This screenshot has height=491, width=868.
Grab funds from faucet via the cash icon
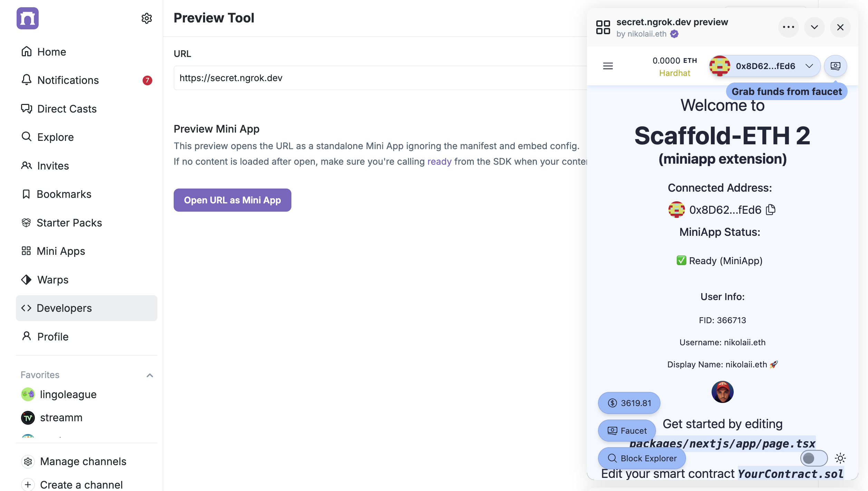(x=836, y=66)
